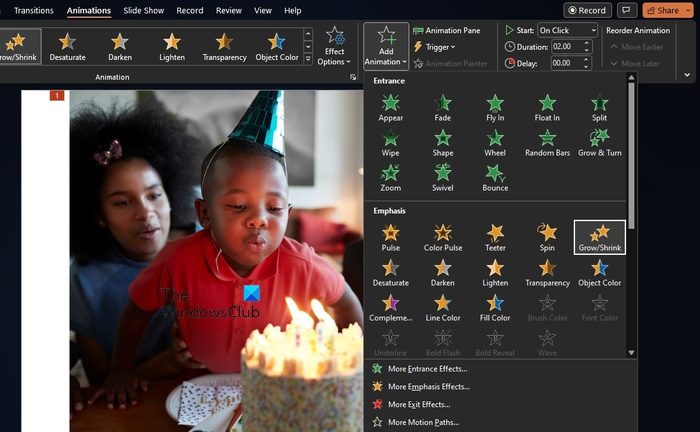700x432 pixels.
Task: Click Darken in the ribbon animation gallery
Action: pos(120,47)
